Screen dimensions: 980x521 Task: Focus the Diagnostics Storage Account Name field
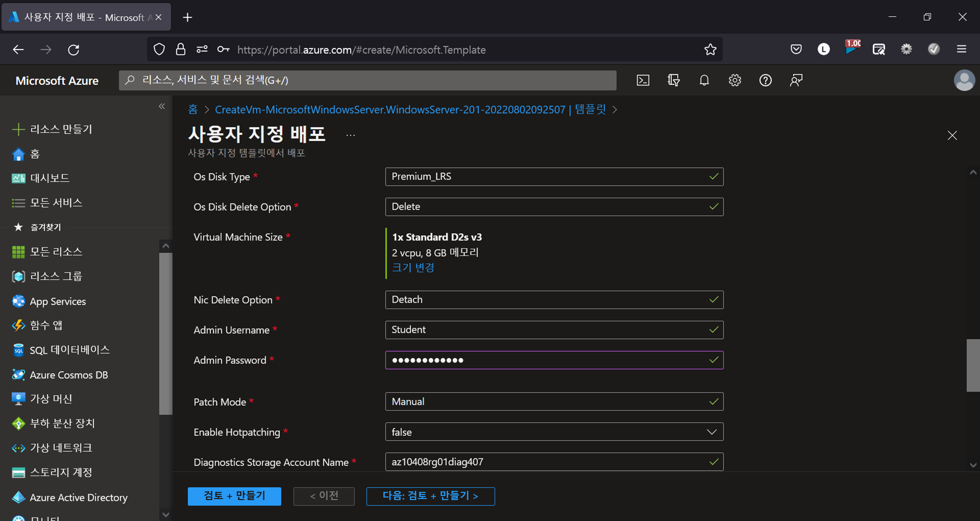(x=554, y=462)
